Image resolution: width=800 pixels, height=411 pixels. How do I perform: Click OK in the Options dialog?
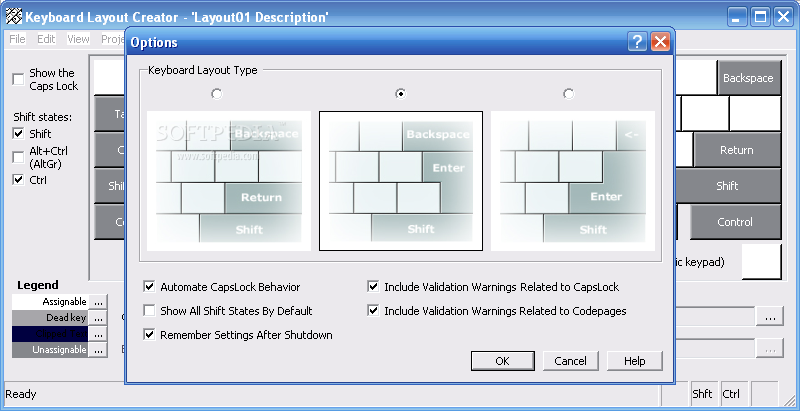503,361
